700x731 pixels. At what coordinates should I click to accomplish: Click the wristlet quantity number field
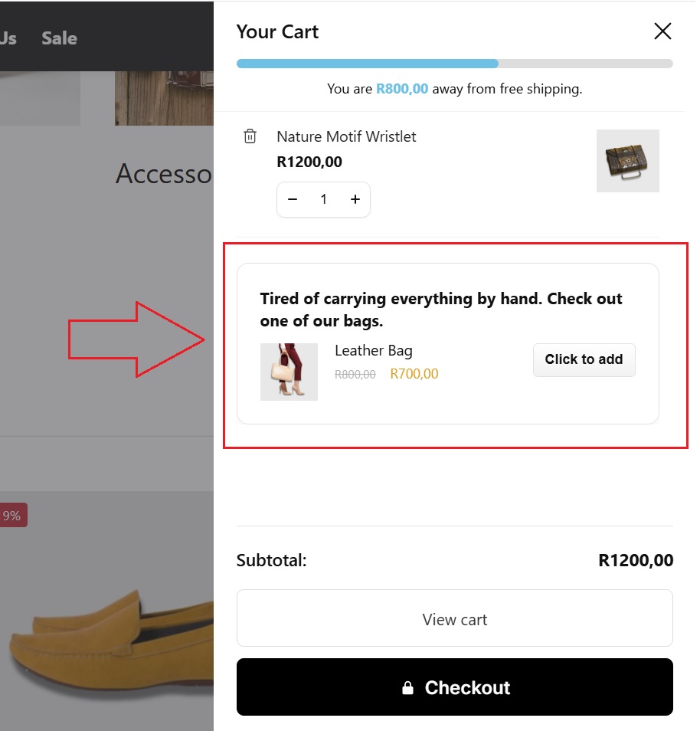pos(324,199)
